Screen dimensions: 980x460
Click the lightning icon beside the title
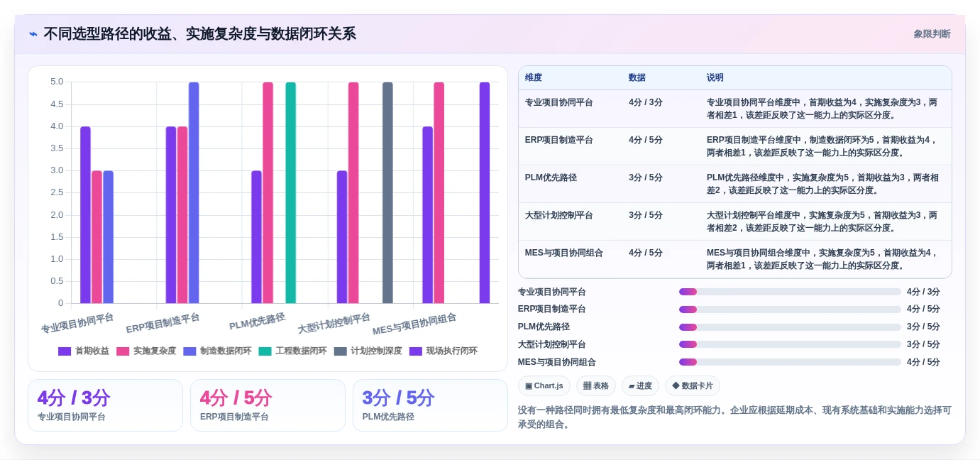(33, 34)
